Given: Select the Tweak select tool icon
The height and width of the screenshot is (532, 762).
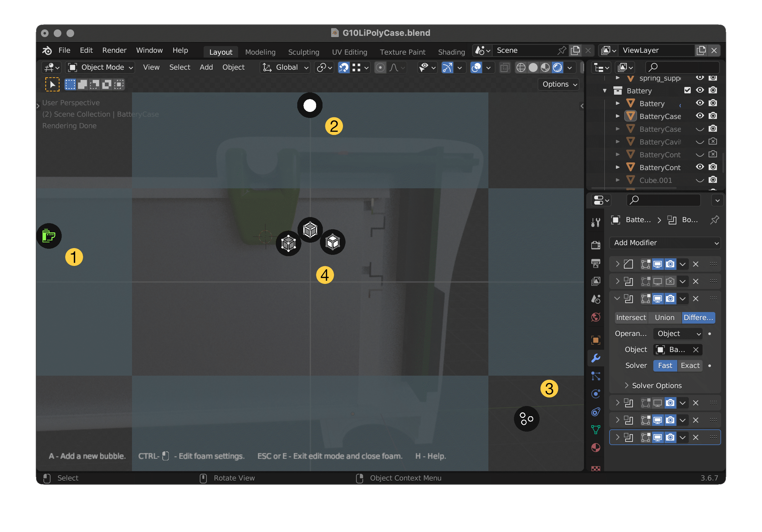Looking at the screenshot, I should coord(52,84).
